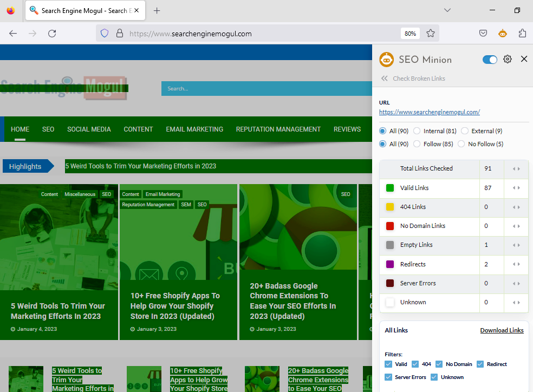Image resolution: width=533 pixels, height=392 pixels.
Task: Click the Download Links link
Action: click(502, 330)
